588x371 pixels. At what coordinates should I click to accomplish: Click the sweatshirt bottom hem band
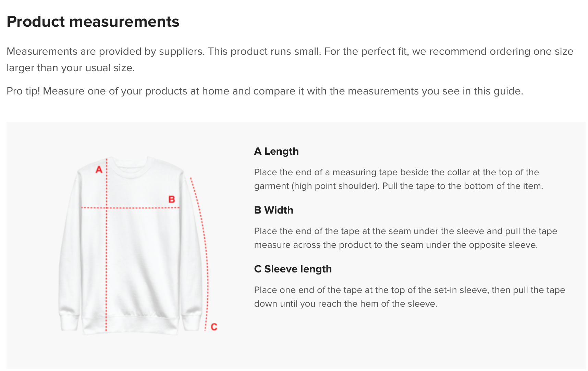[131, 325]
